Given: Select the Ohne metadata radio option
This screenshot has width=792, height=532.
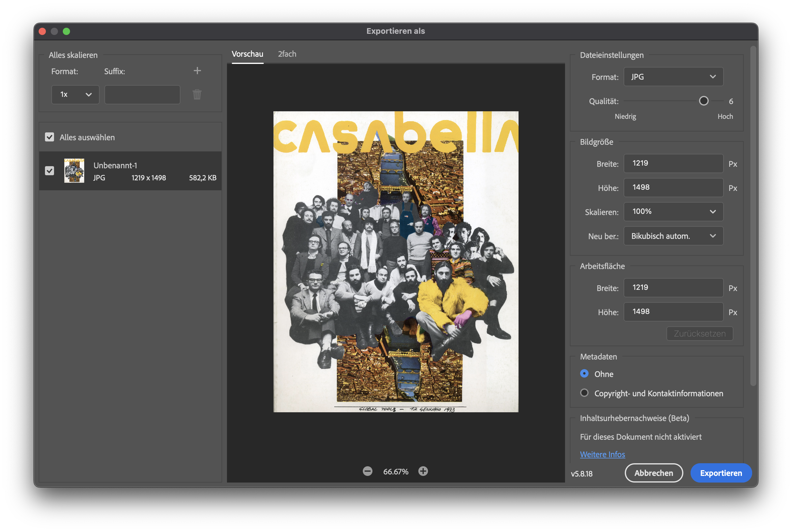Looking at the screenshot, I should [584, 374].
